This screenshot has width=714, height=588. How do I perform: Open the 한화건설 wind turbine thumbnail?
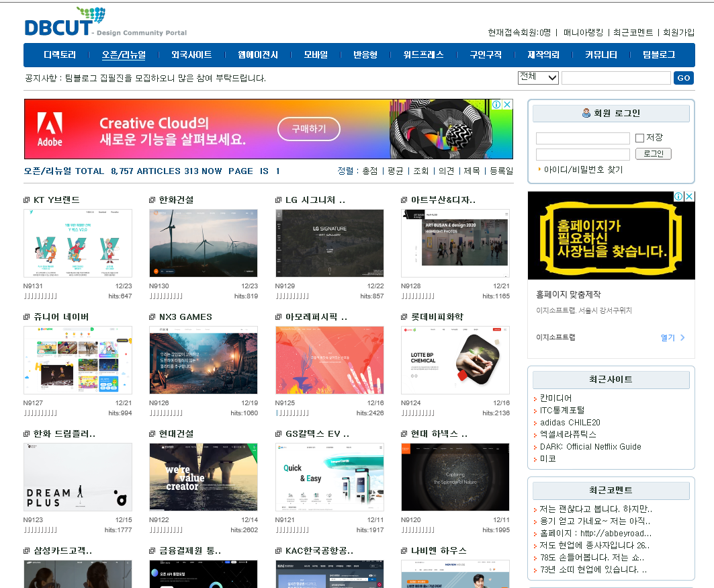(204, 243)
